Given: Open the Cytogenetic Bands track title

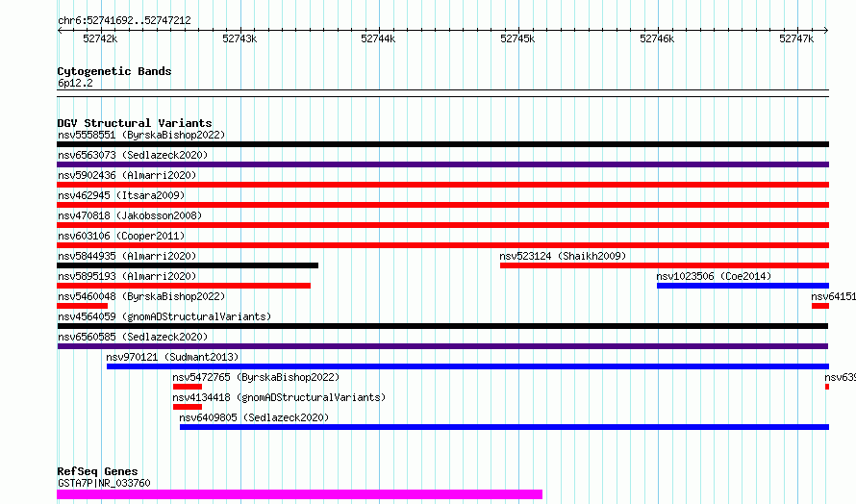Looking at the screenshot, I should point(114,71).
